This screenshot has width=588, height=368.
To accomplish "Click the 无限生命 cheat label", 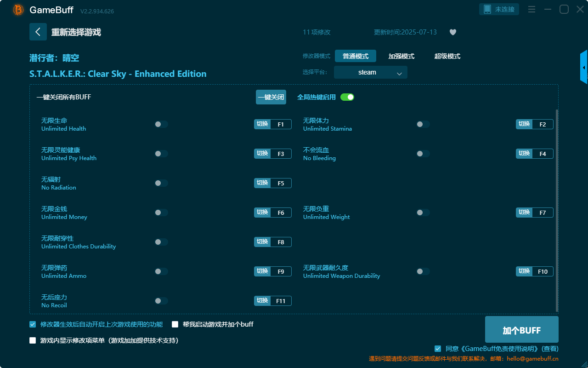I will tap(54, 121).
